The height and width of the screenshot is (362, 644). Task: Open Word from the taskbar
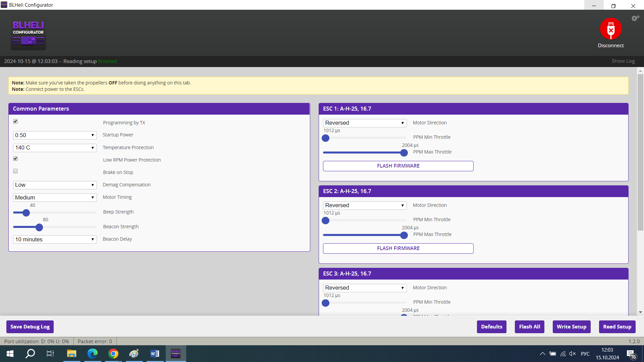155,354
